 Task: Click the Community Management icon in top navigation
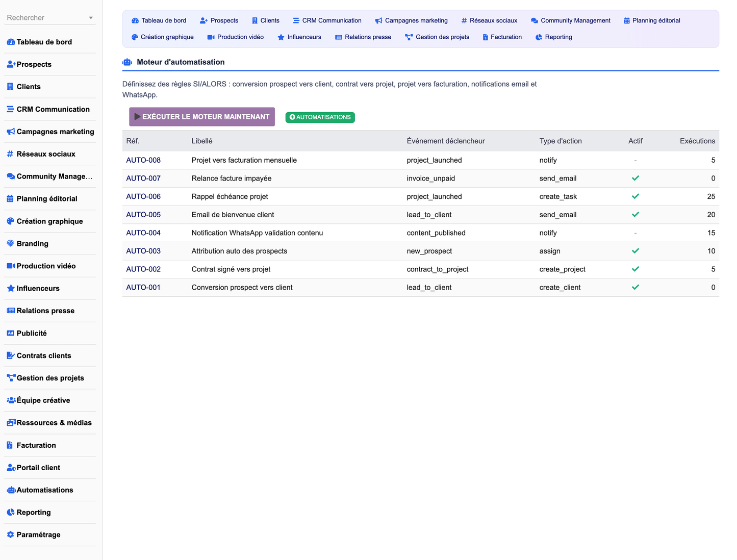tap(534, 20)
